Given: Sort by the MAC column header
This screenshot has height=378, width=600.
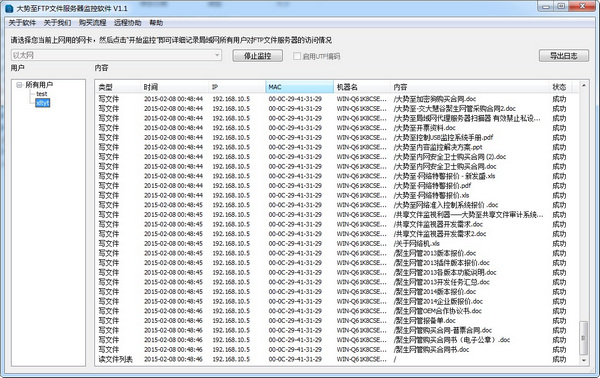Looking at the screenshot, I should [299, 87].
